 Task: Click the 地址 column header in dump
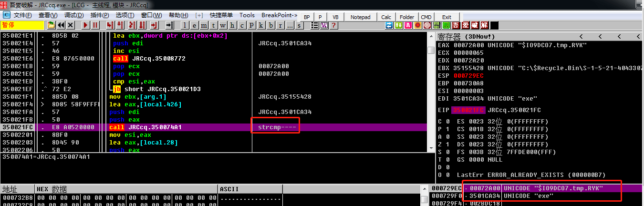point(18,189)
